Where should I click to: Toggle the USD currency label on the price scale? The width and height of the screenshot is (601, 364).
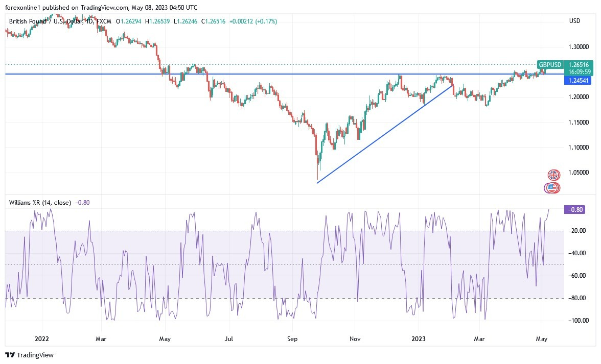574,21
